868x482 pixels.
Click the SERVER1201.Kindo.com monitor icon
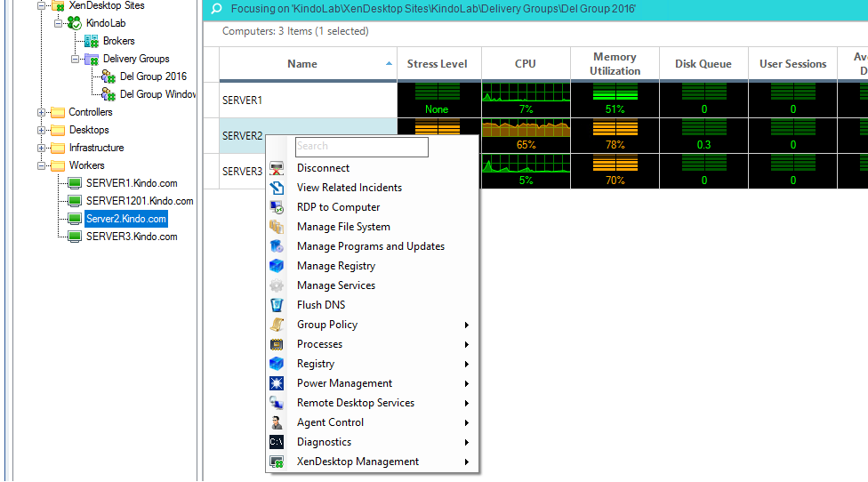coord(75,201)
